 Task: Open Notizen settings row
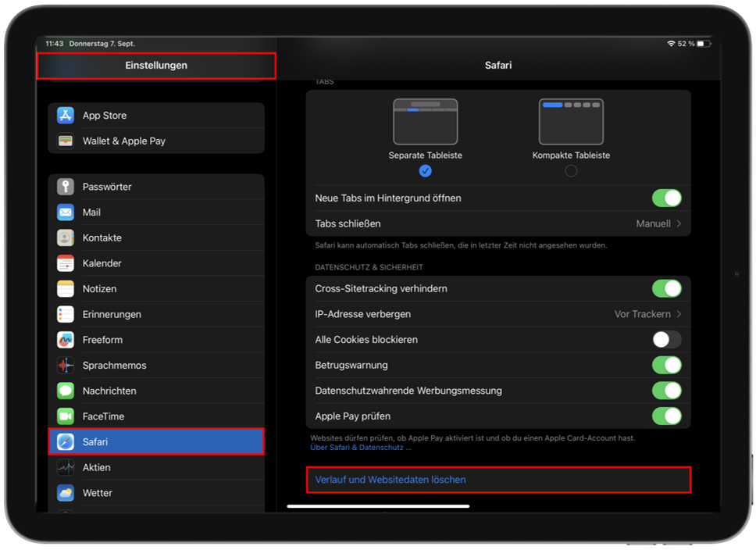coord(156,289)
